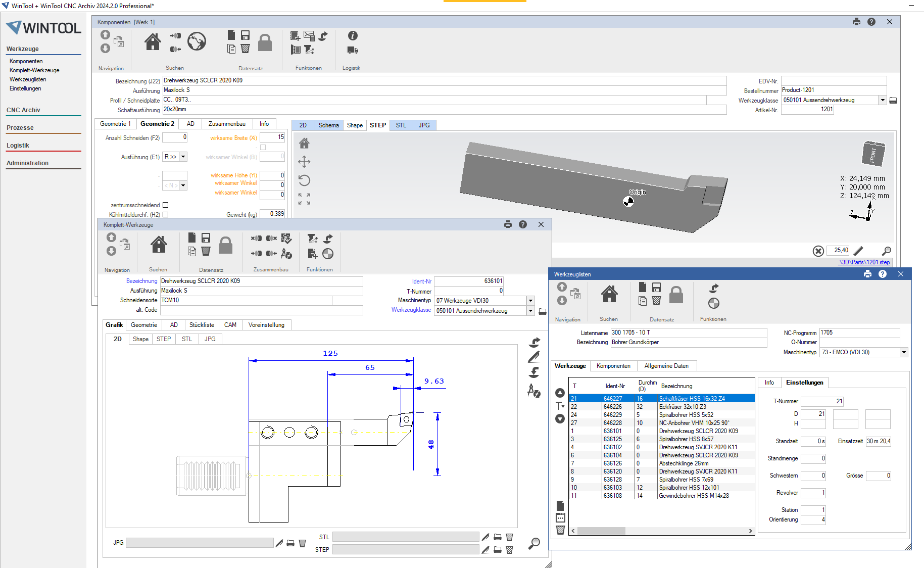Open Ausführung (E1) dropdown arrow
Viewport: 924px width, 568px height.
click(x=183, y=157)
